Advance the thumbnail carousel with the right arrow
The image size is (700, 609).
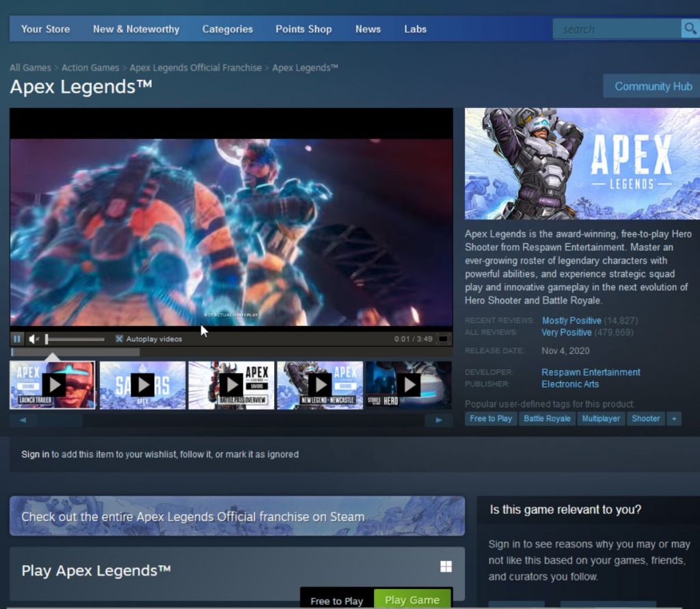[438, 420]
